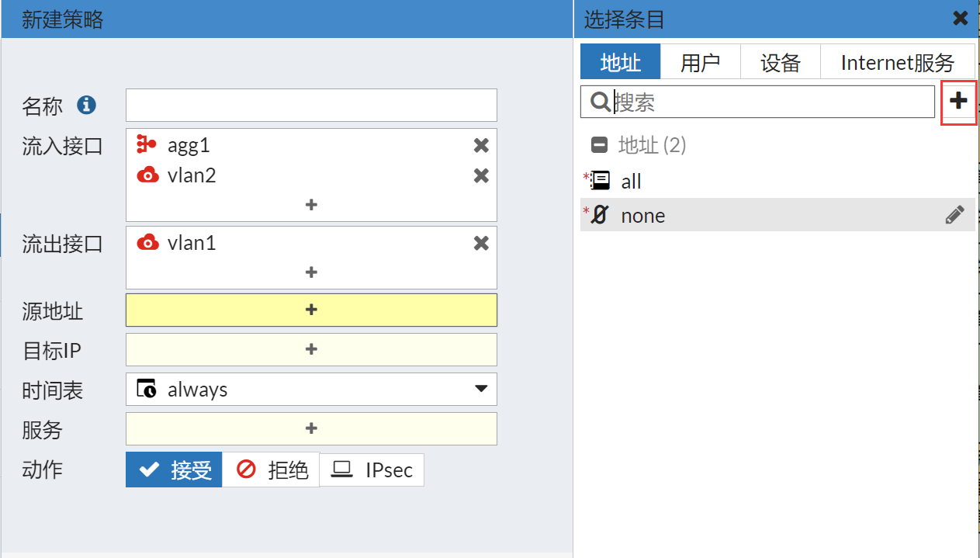Select 拒绝 action
980x558 pixels.
tap(272, 470)
